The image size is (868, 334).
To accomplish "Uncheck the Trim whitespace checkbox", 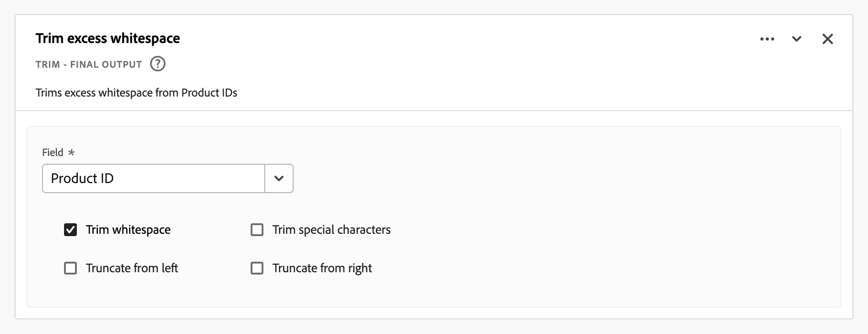I will point(70,230).
